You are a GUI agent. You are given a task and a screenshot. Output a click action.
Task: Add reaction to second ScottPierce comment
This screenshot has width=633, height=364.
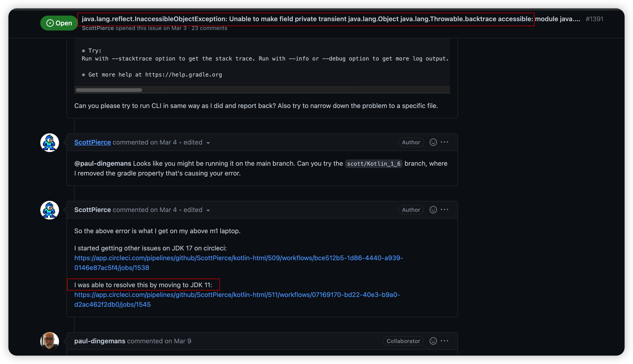[433, 210]
